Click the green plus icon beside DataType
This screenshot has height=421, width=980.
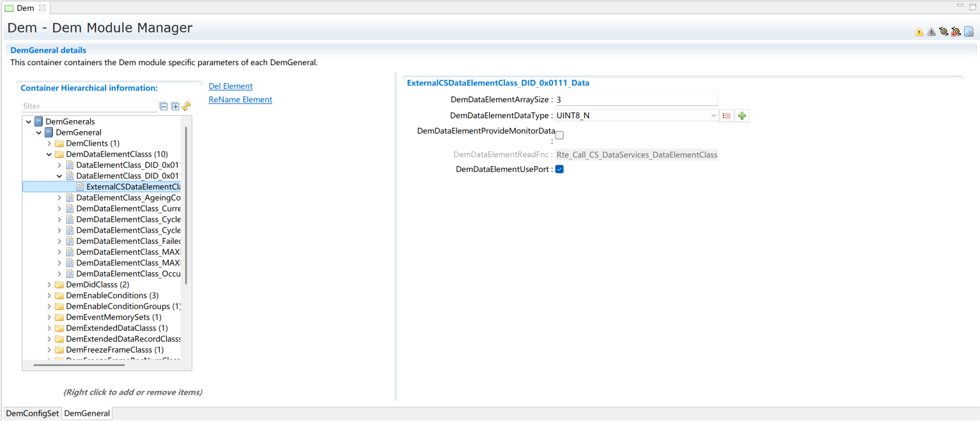pos(742,116)
